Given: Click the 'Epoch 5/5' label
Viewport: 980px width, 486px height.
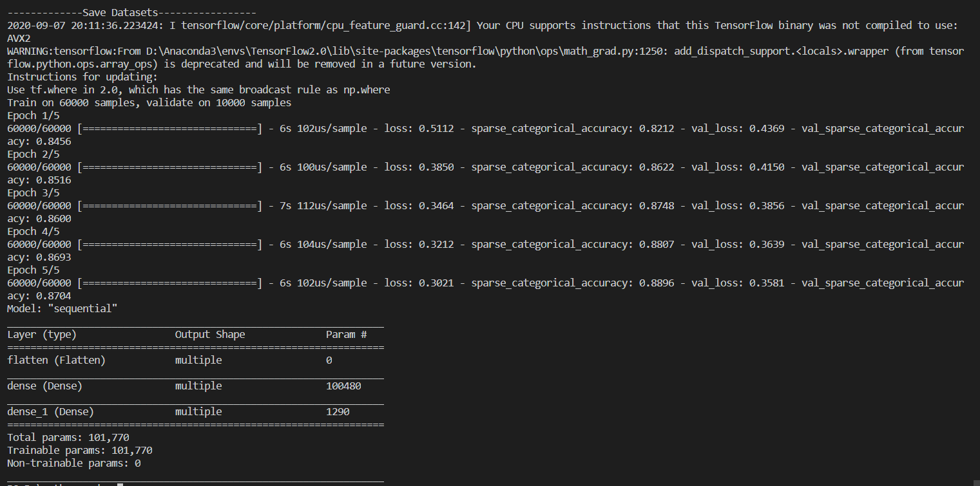Looking at the screenshot, I should pos(33,270).
